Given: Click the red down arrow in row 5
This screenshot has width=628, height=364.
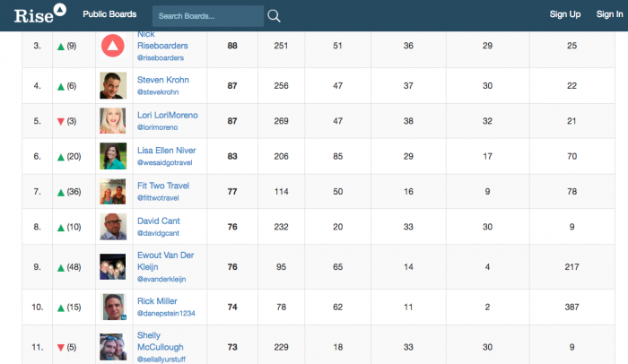Looking at the screenshot, I should point(61,122).
